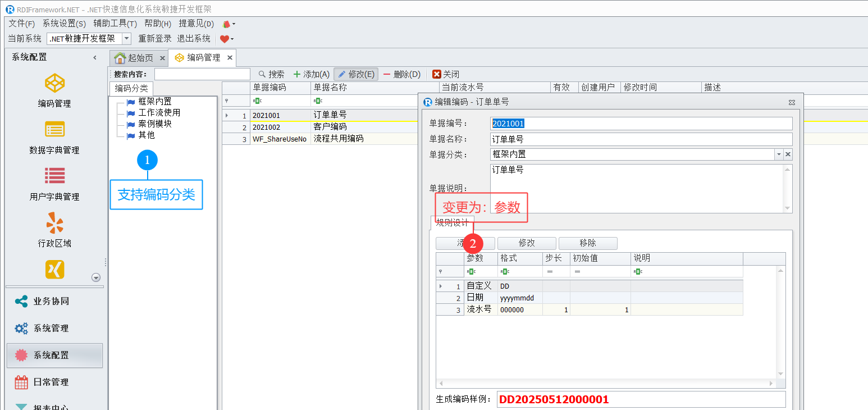This screenshot has height=410, width=868.
Task: Open 编码管理 in the sidebar
Action: pos(54,90)
